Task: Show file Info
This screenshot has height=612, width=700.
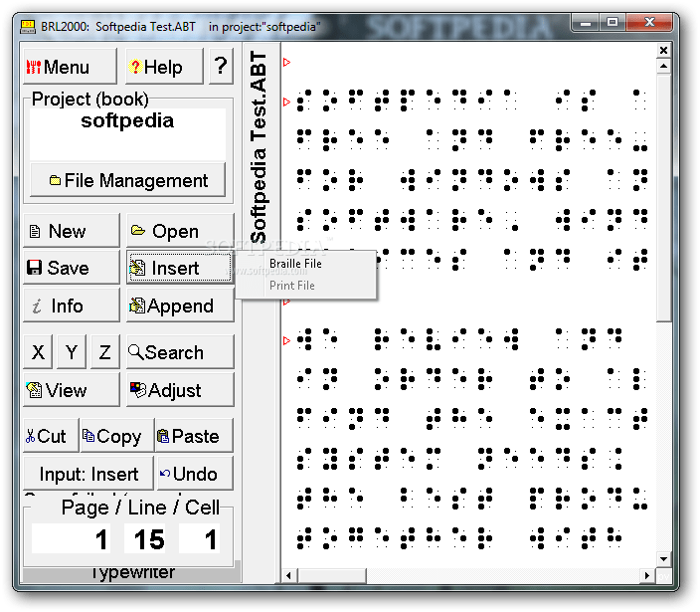Action: [72, 306]
